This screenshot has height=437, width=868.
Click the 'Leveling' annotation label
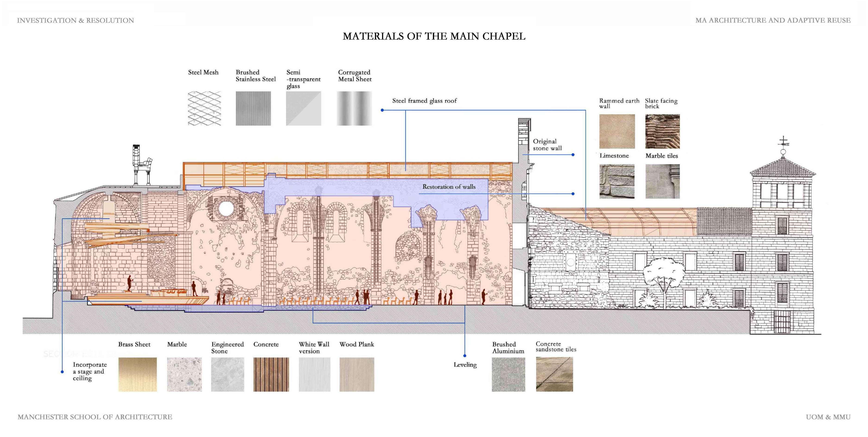465,365
